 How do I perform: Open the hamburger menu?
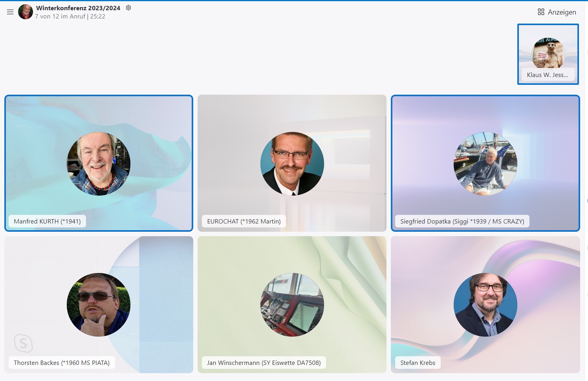[10, 12]
